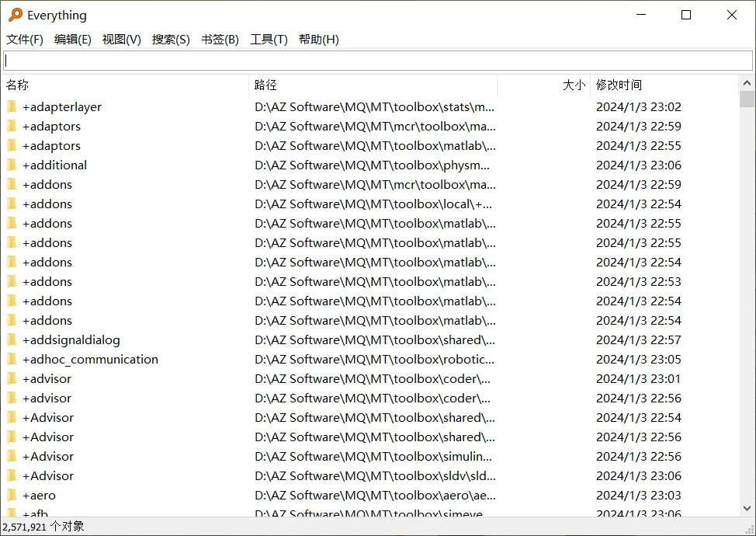Click folder icon of +Advisor dated 22:54

click(12, 417)
